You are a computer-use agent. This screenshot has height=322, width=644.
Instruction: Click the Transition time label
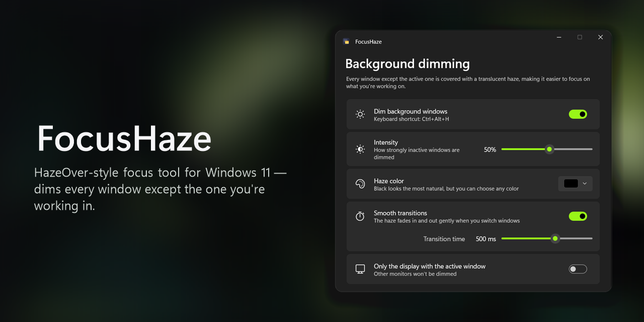tap(444, 239)
